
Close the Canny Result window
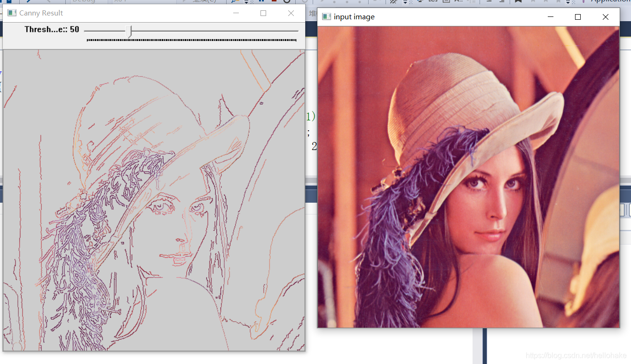[291, 13]
